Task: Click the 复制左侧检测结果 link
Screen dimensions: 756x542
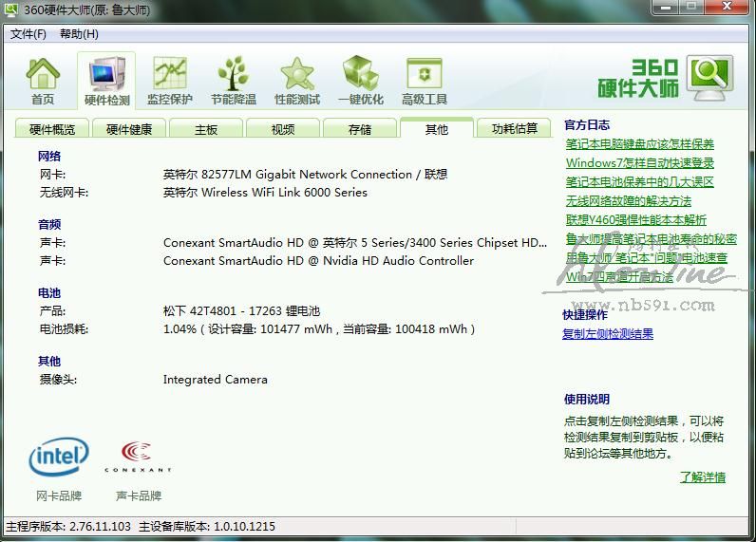Action: pyautogui.click(x=608, y=333)
